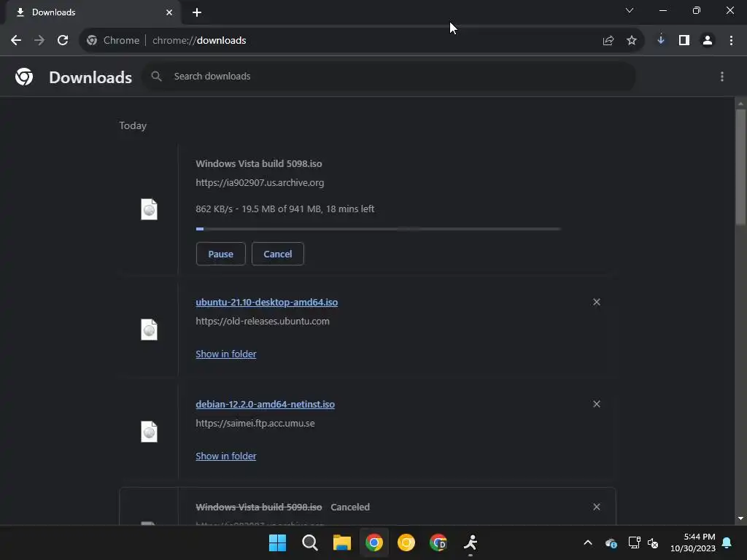Focus the Search downloads field
Screen dimensions: 747x560
389,76
